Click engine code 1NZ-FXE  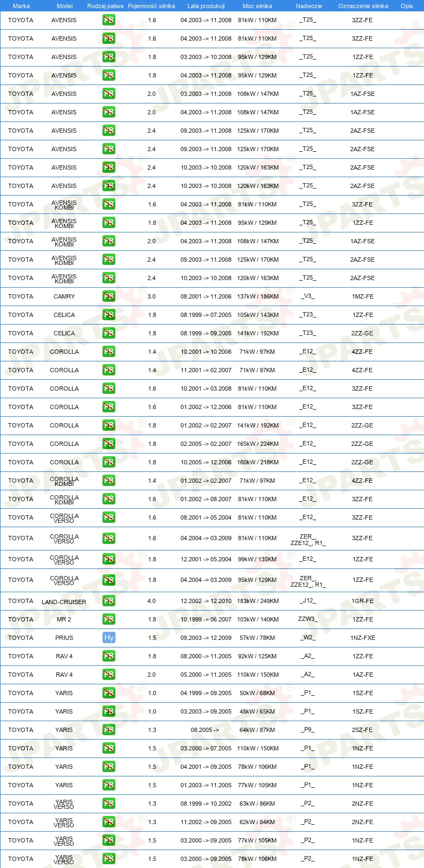click(x=363, y=638)
